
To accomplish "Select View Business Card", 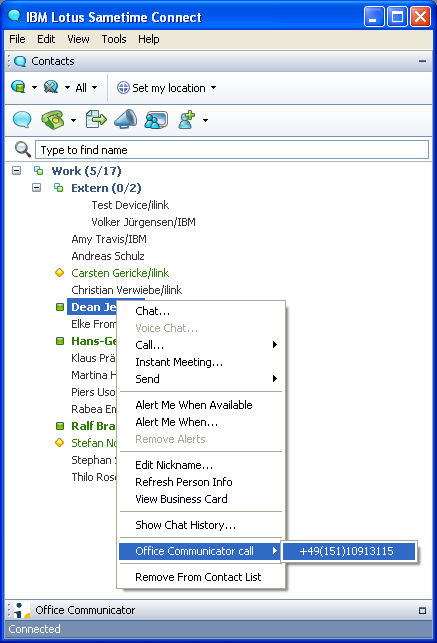I will 201,499.
